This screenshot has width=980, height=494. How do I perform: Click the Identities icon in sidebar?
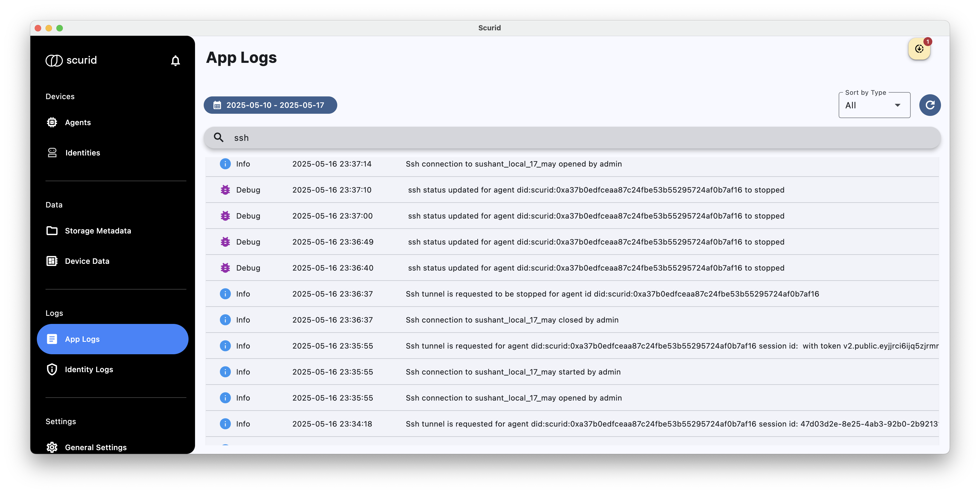coord(52,152)
